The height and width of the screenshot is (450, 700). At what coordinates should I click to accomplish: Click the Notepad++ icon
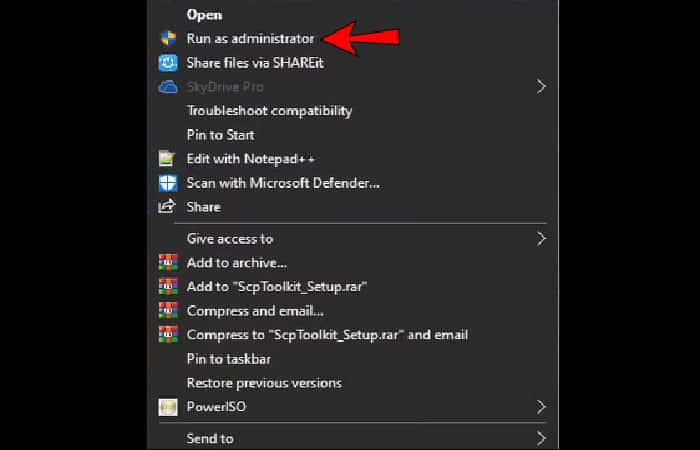(x=167, y=158)
